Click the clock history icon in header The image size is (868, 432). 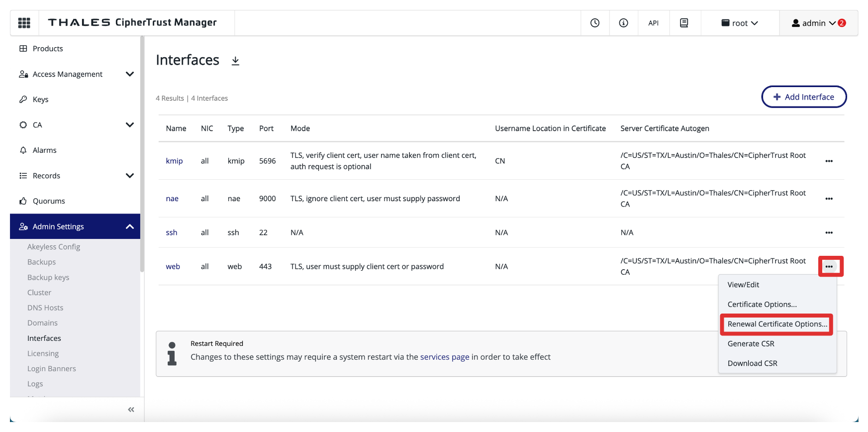595,23
